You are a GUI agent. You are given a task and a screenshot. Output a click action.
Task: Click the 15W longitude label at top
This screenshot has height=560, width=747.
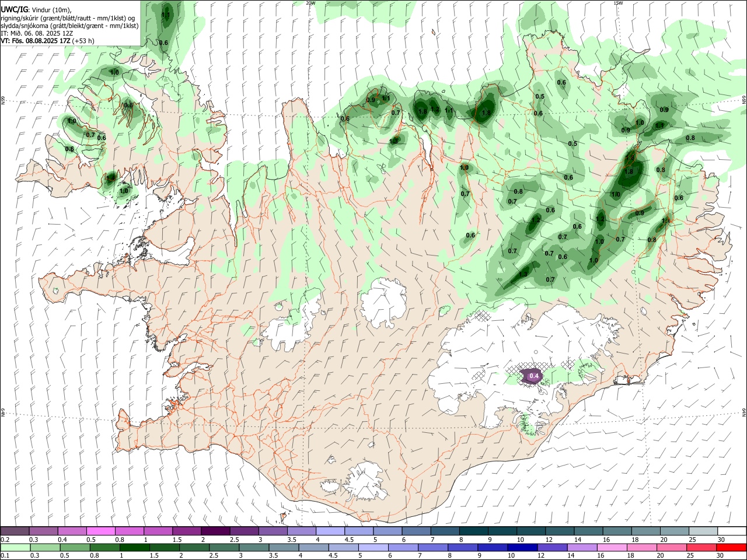coord(617,3)
